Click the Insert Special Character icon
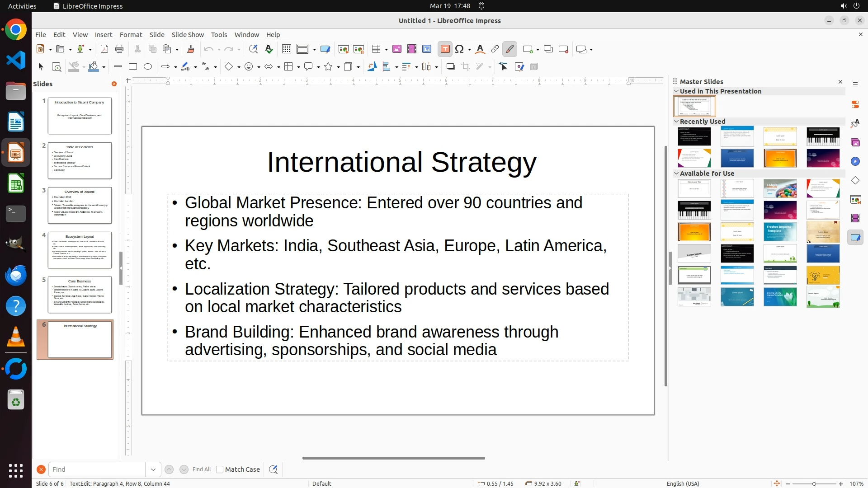Viewport: 868px width, 488px height. click(x=460, y=49)
